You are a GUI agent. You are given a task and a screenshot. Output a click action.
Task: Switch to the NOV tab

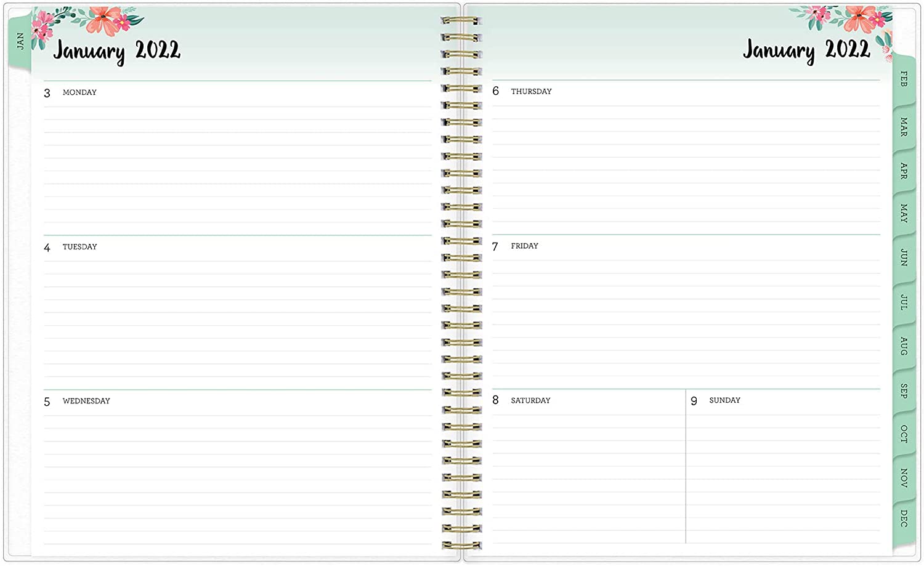click(x=904, y=478)
